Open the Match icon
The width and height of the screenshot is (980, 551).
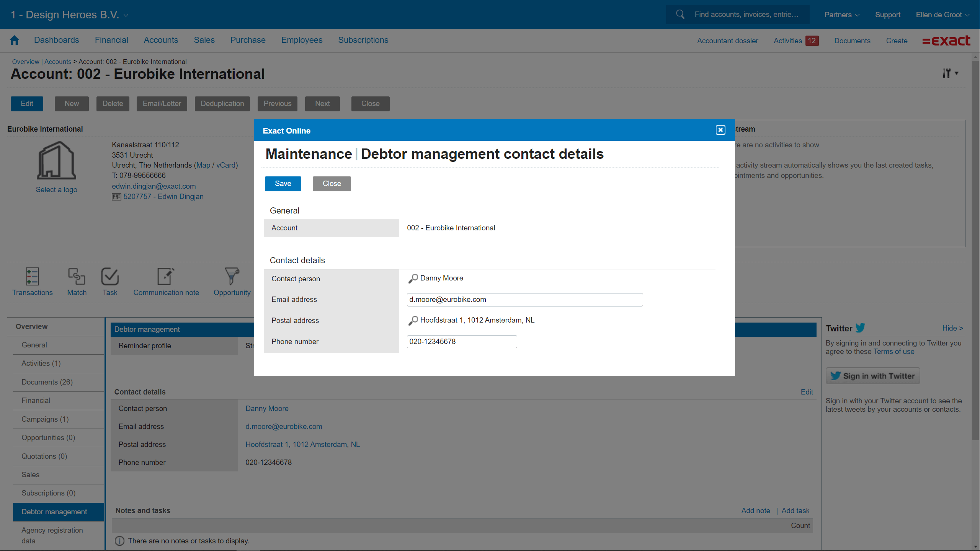(x=77, y=276)
